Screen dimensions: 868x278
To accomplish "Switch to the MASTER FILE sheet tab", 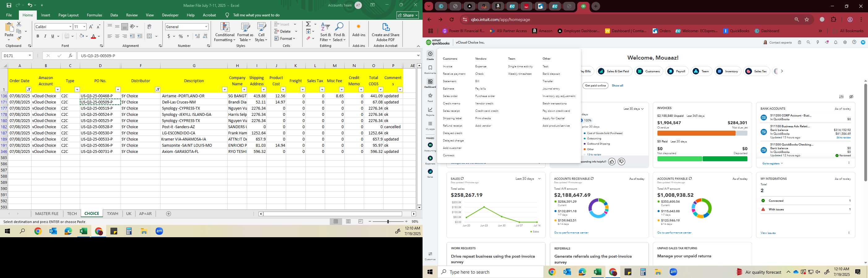I will tap(47, 214).
